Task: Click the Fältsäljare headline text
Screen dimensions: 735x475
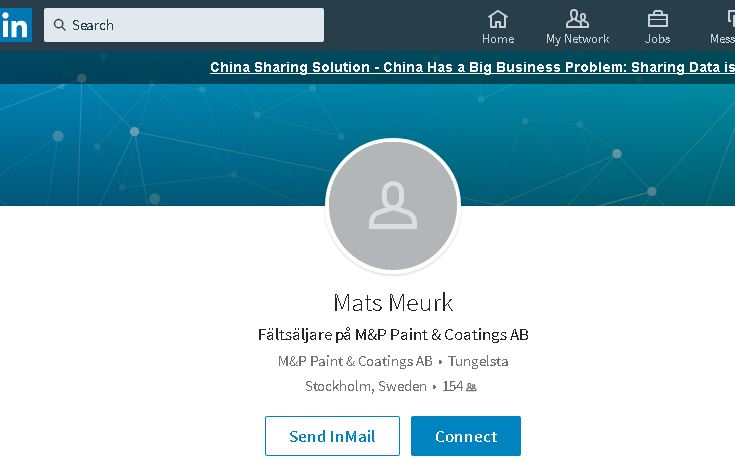Action: [x=393, y=335]
